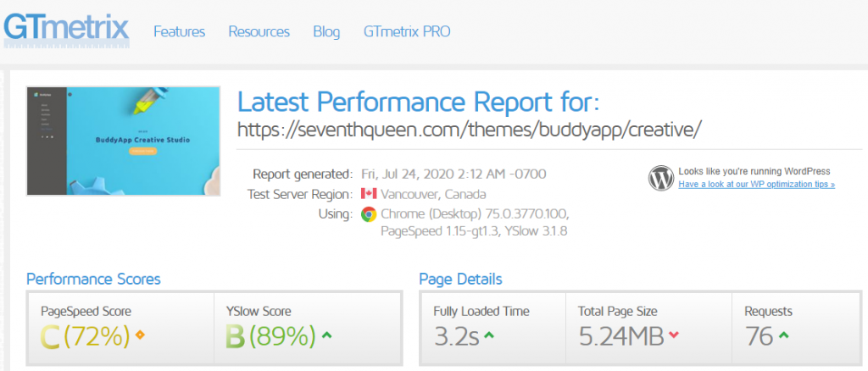
Task: Open the Resources menu item
Action: coord(259,31)
